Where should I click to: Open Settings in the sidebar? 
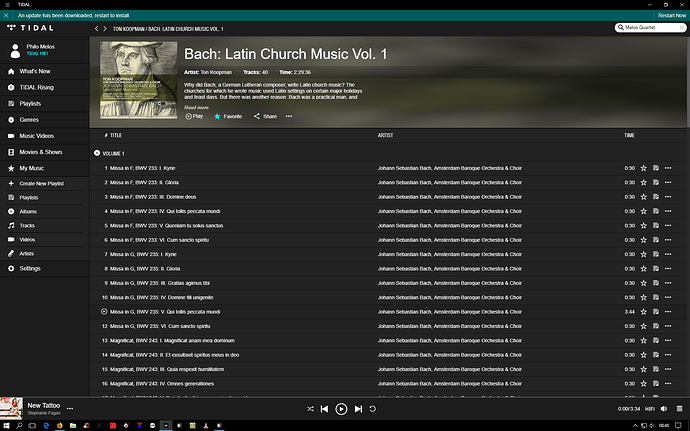[x=30, y=269]
